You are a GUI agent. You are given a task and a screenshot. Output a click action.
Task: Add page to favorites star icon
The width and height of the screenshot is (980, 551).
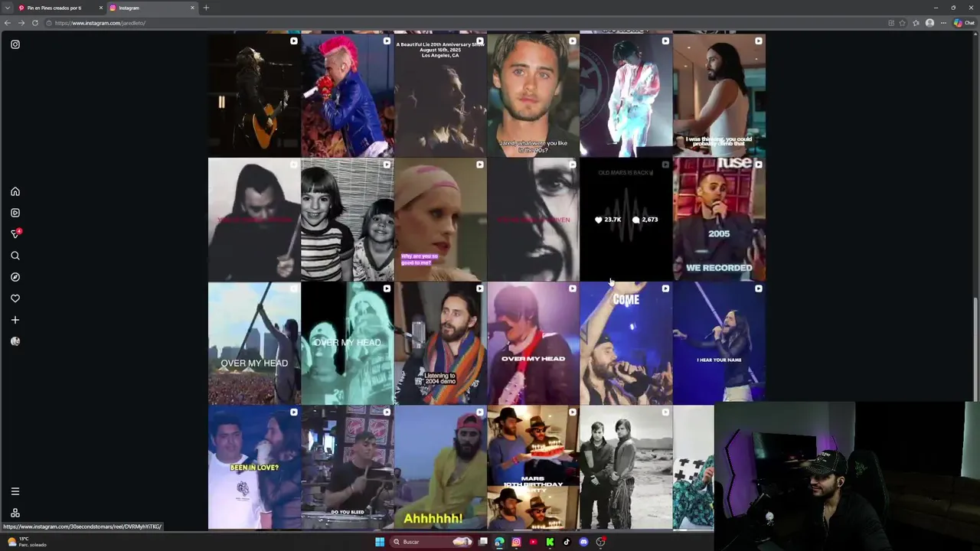click(902, 23)
